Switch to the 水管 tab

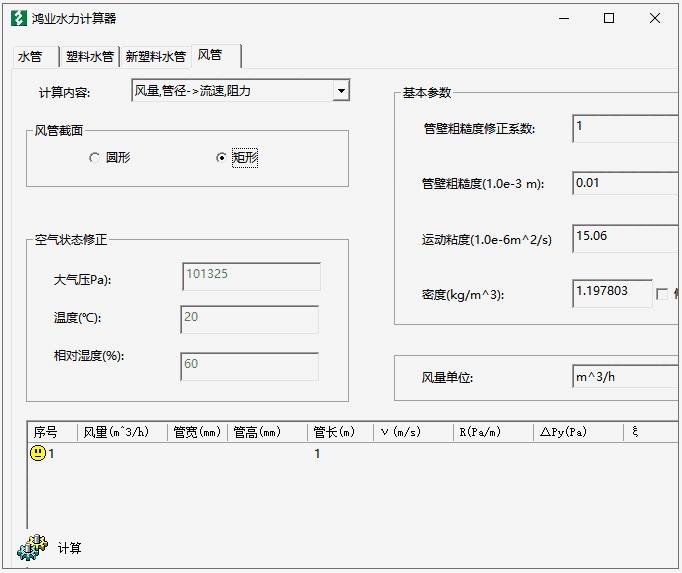coord(36,57)
